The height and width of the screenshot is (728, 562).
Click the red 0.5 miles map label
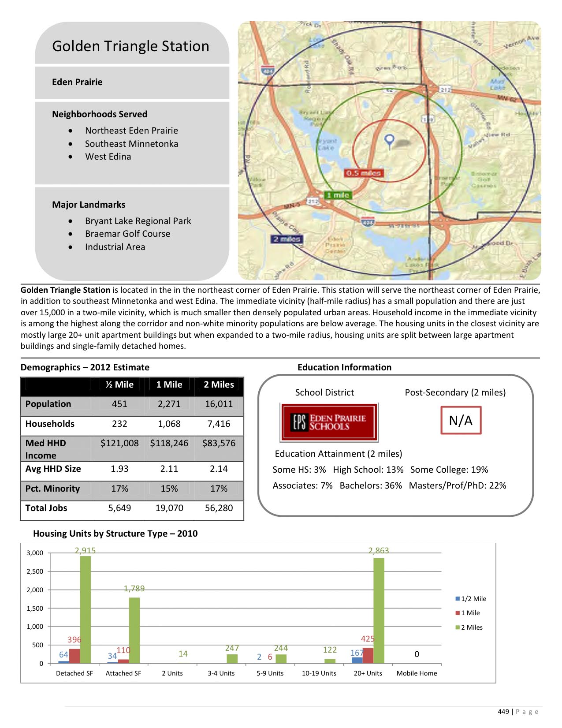[364, 173]
